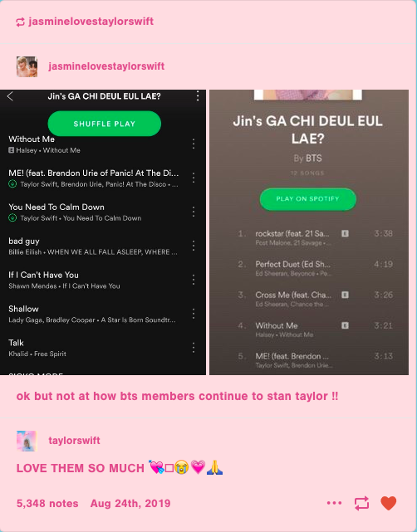417x532 pixels.
Task: Open the options menu for Without Me track
Action: [194, 144]
